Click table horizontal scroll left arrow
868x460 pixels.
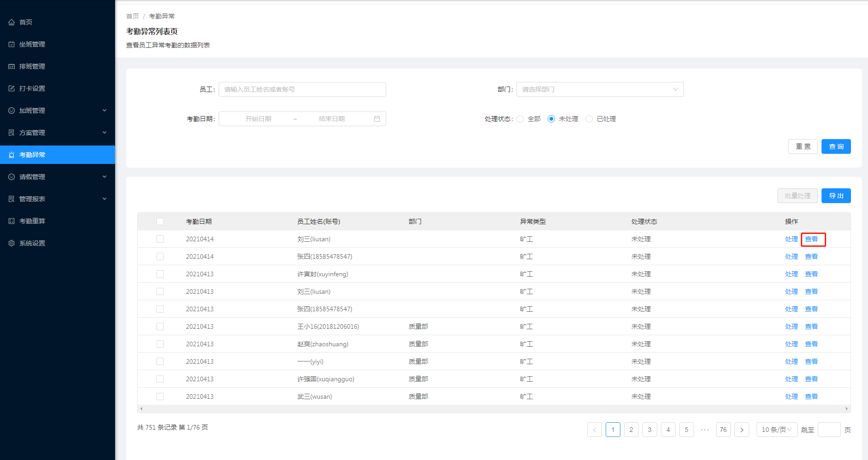click(x=141, y=409)
